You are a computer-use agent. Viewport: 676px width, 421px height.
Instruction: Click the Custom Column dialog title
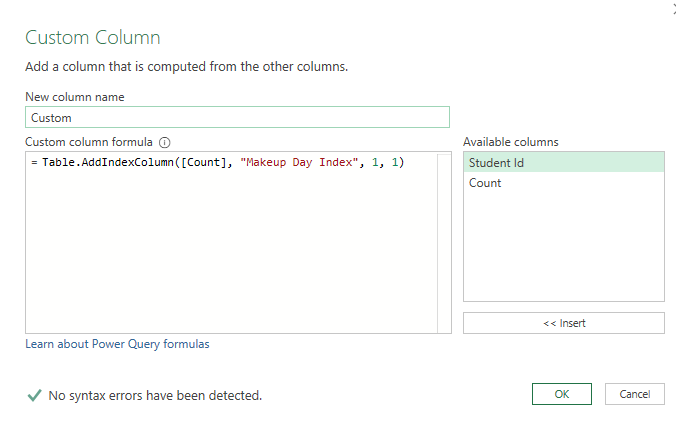point(92,38)
